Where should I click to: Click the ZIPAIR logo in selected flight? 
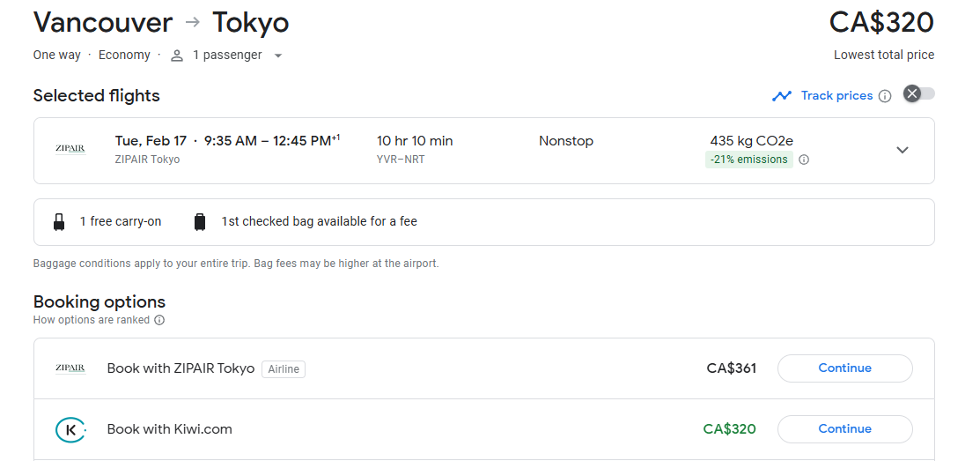70,150
